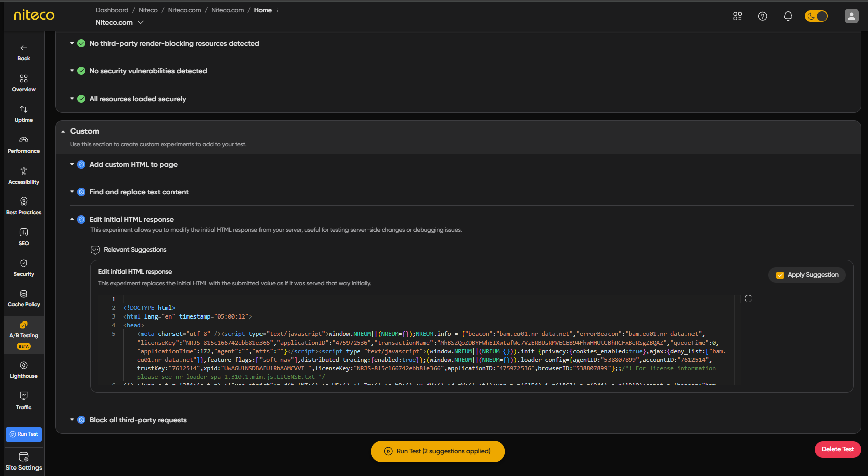Go Back using sidebar arrow

pos(24,53)
